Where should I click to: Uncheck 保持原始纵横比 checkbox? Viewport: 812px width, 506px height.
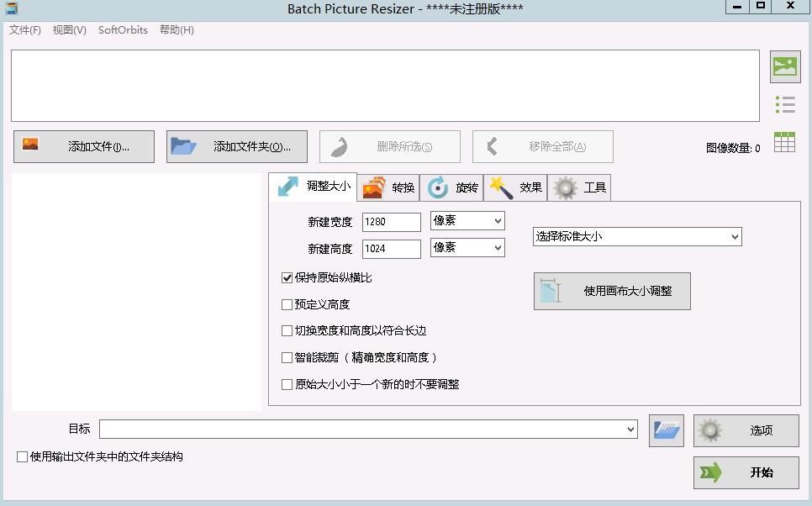[287, 278]
